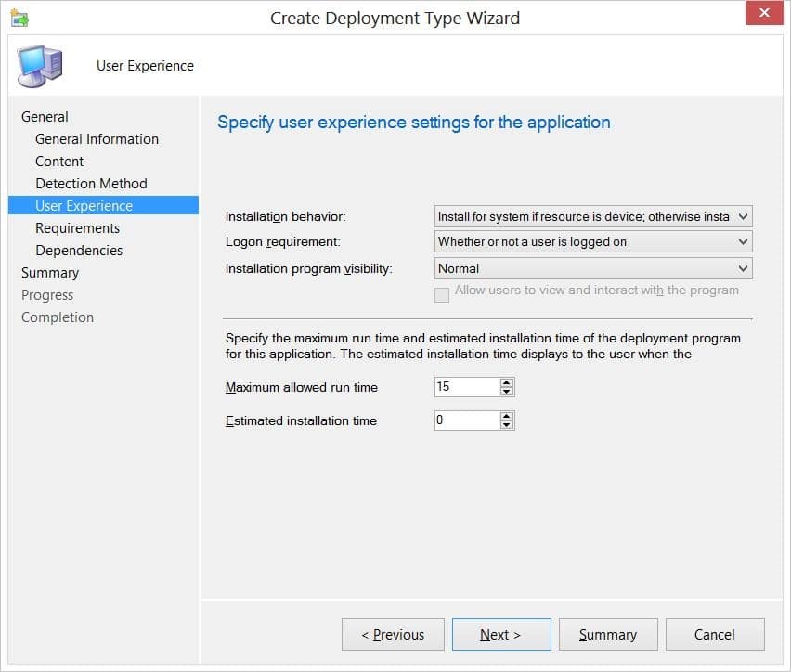This screenshot has width=791, height=672.
Task: Click the Next button
Action: 500,635
